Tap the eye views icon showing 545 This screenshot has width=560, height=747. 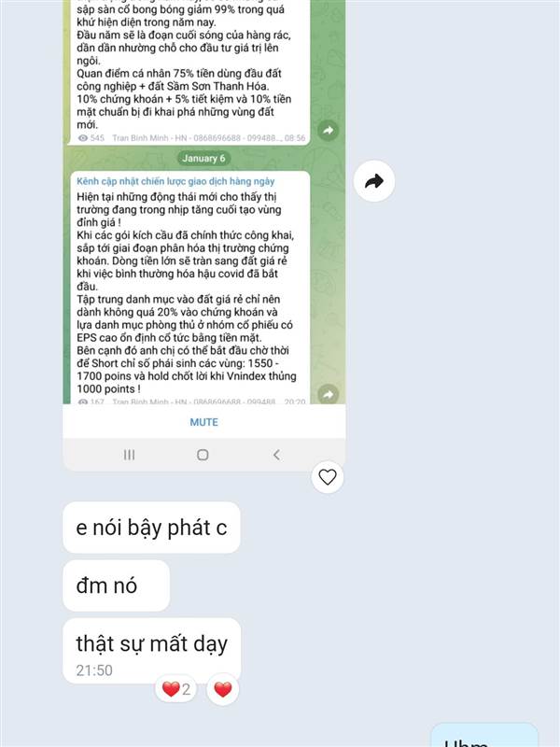pyautogui.click(x=83, y=138)
